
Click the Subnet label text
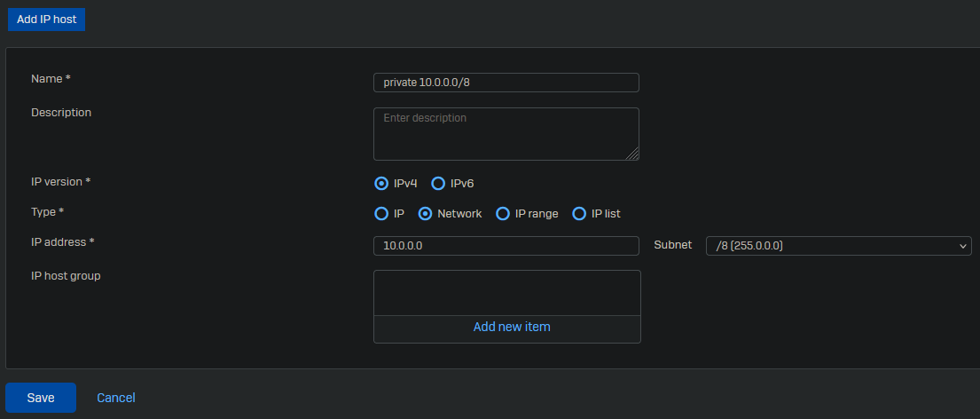click(672, 245)
